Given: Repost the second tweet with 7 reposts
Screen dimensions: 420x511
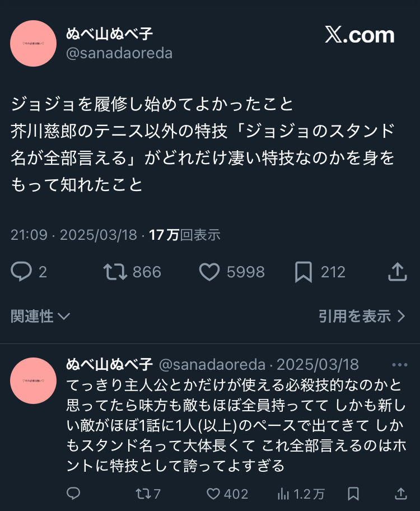Looking at the screenshot, I should tap(142, 494).
